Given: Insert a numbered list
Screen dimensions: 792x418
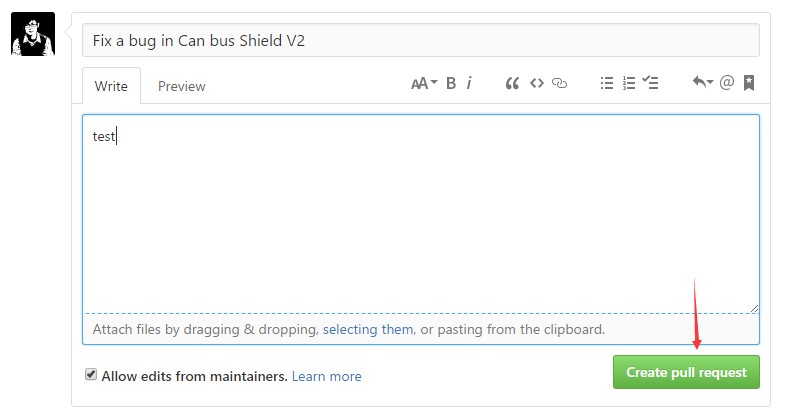Looking at the screenshot, I should coord(629,83).
